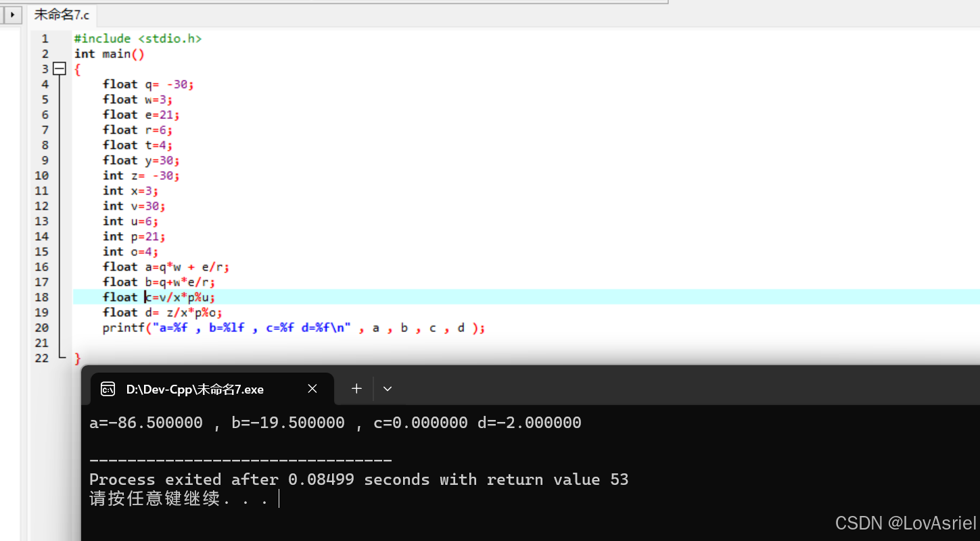
Task: Click the console output 'a=-86.500000'
Action: [x=146, y=423]
